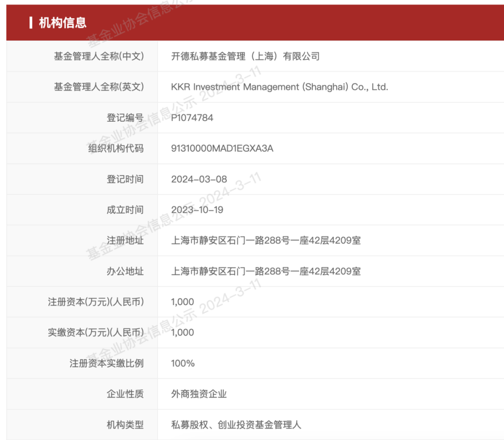Click the 注册地址 address value

(x=266, y=241)
